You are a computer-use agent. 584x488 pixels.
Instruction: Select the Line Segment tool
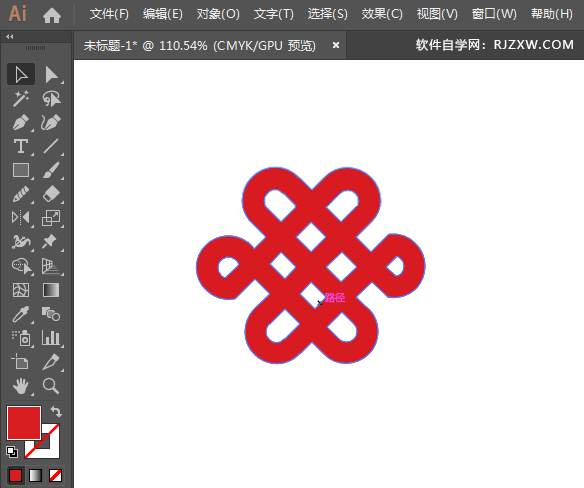(51, 146)
